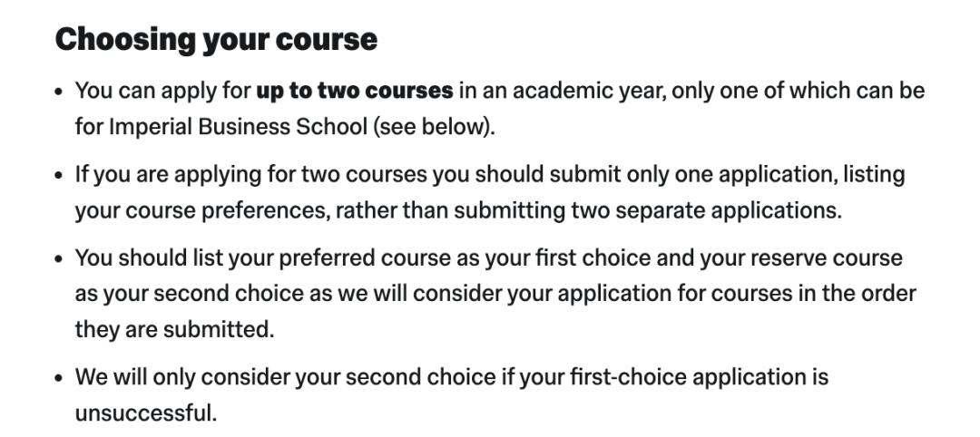Click the bullet before "If you are applying"
This screenshot has width=980, height=437.
pyautogui.click(x=59, y=175)
